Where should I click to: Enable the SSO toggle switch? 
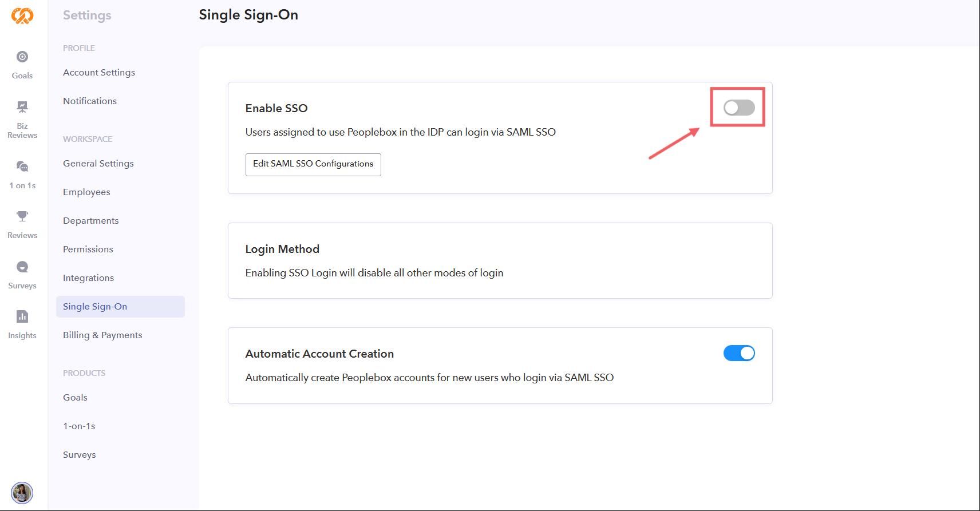(x=738, y=108)
